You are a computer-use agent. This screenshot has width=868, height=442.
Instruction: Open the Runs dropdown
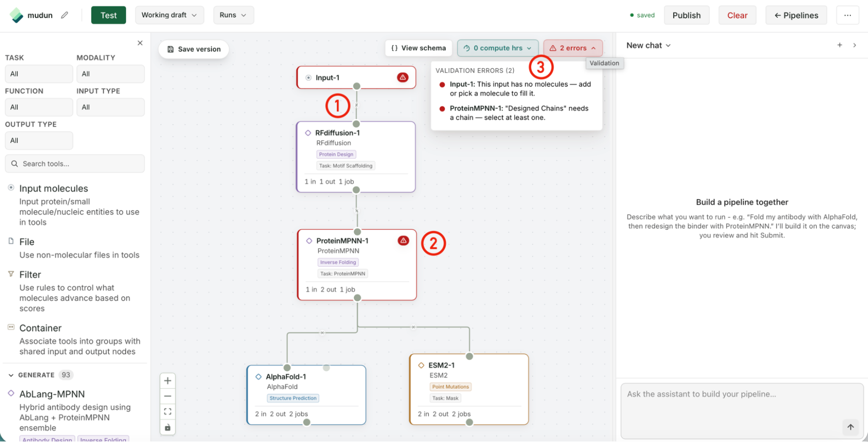233,15
